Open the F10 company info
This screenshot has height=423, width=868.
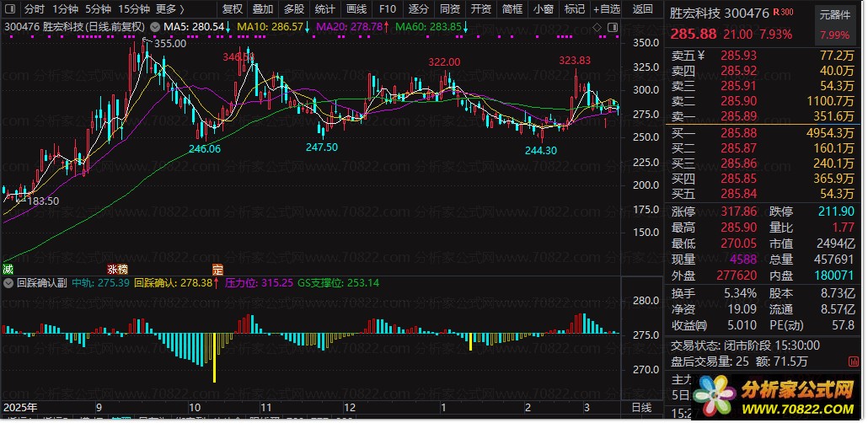[x=388, y=9]
